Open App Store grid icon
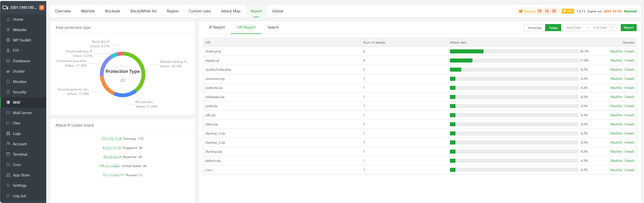The image size is (644, 203). tap(8, 175)
